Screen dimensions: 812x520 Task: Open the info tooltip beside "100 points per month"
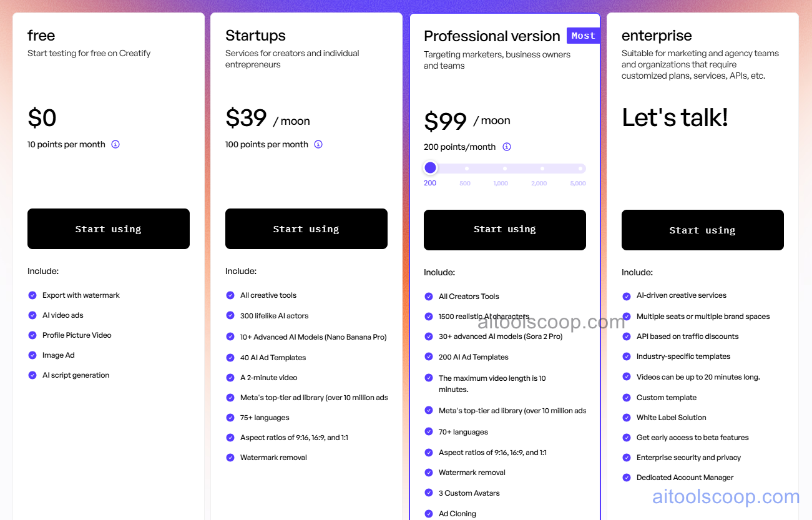coord(318,144)
